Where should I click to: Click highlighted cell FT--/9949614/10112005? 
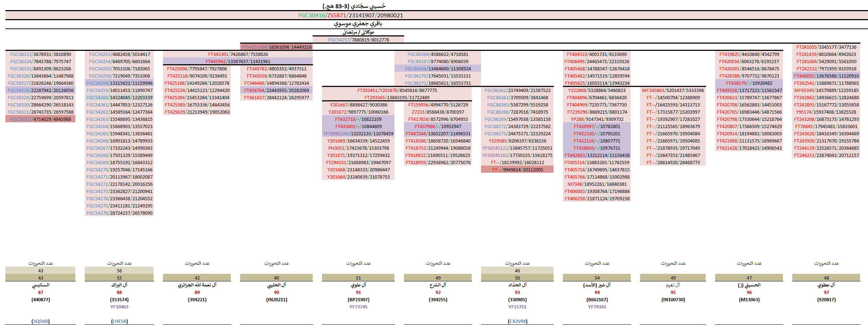[517, 170]
